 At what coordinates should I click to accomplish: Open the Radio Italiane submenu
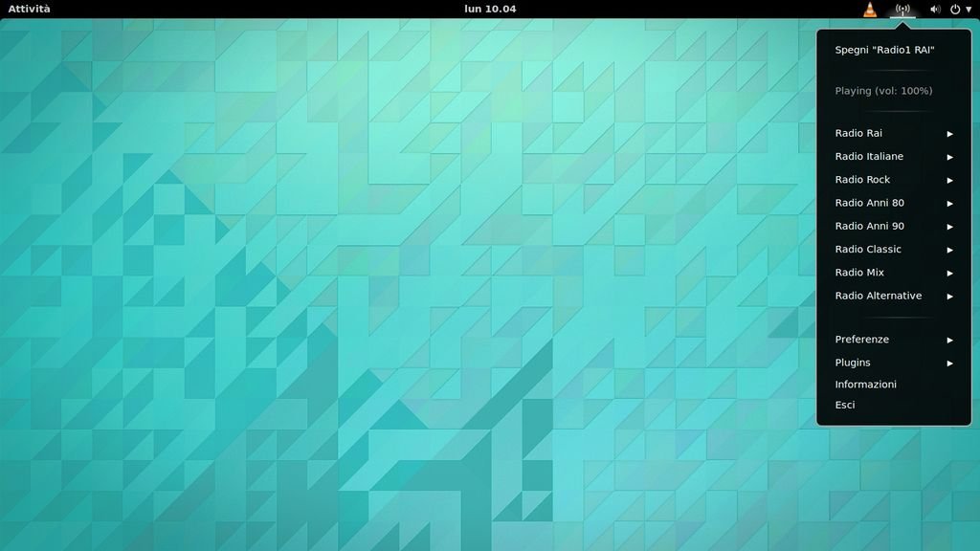pos(894,156)
